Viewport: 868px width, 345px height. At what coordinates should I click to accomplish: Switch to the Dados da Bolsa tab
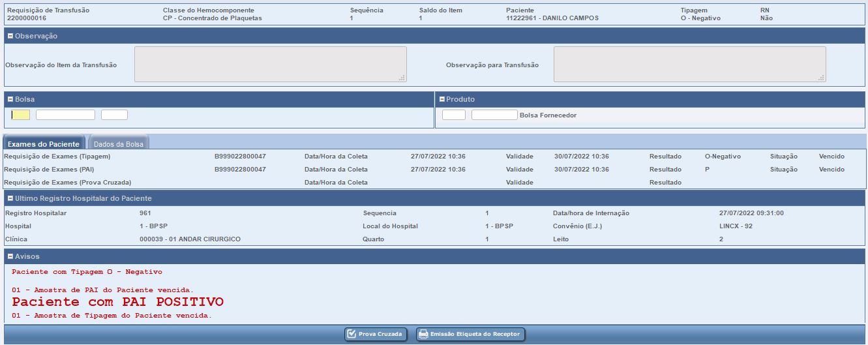click(x=118, y=143)
